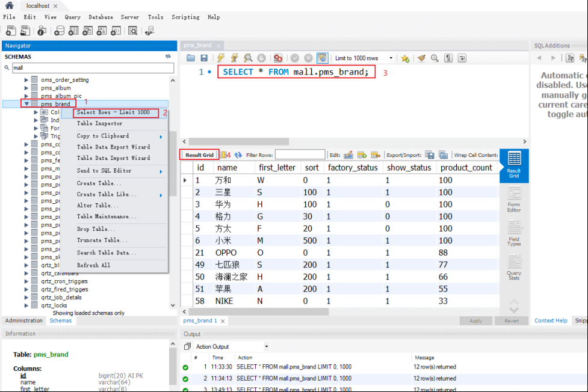Import records from external file
This screenshot has height=392, width=588.
tap(443, 155)
